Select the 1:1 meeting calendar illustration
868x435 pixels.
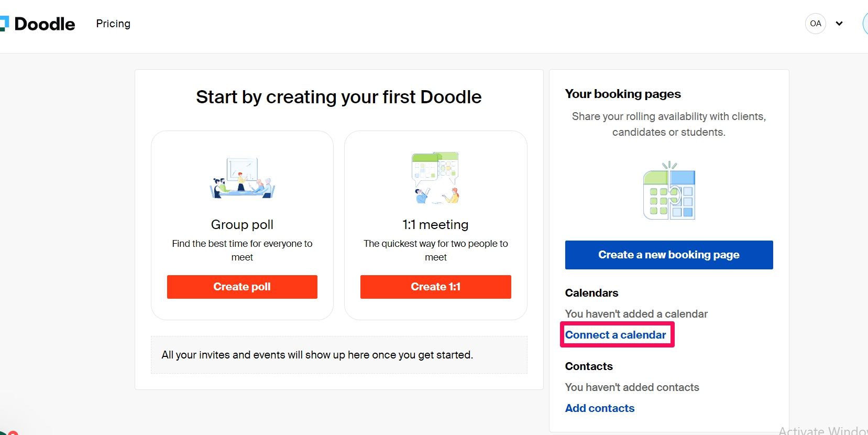coord(435,177)
